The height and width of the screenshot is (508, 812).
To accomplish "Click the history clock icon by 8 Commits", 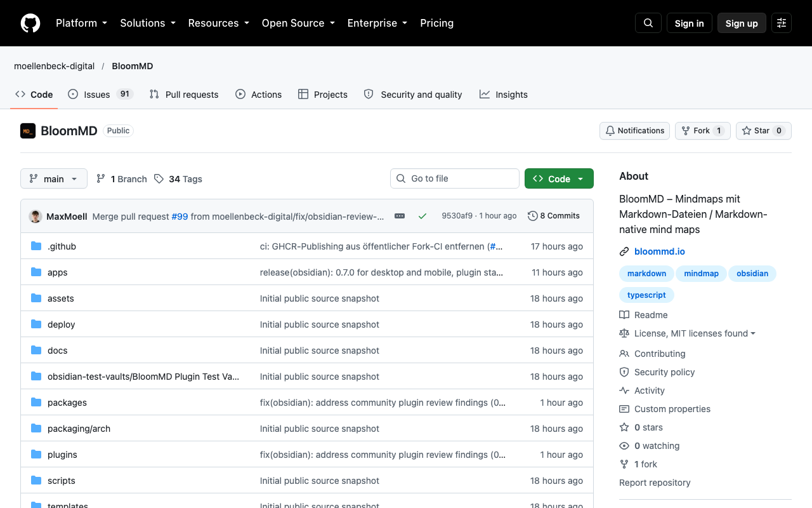I will coord(533,216).
